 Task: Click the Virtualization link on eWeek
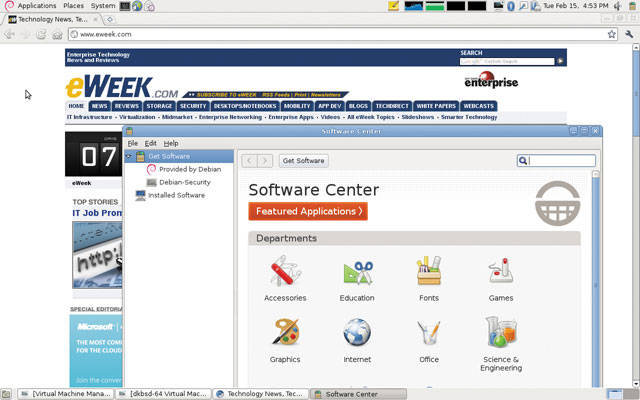tap(137, 117)
